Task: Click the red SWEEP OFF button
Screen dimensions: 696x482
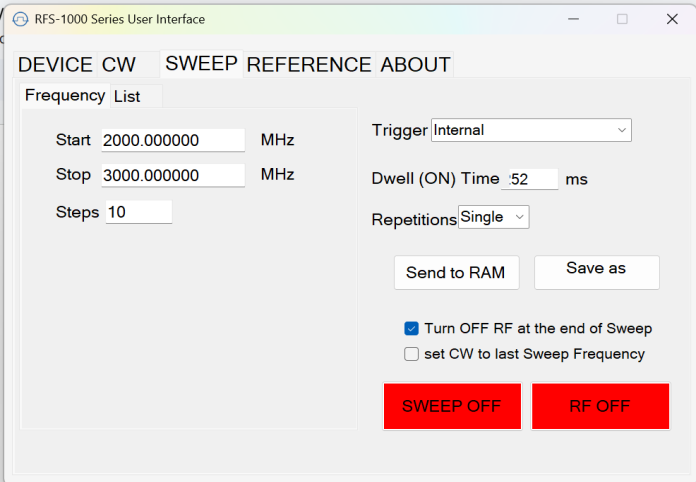Action: point(452,406)
